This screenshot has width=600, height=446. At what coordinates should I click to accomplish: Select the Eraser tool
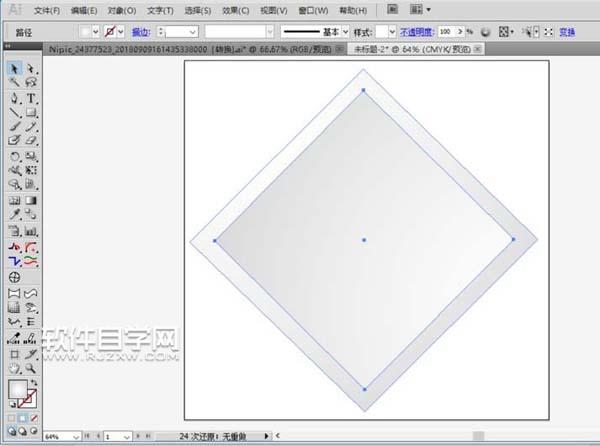click(31, 140)
